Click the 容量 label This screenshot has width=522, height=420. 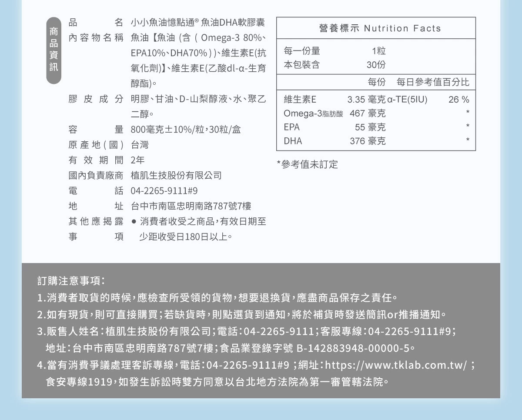tap(96, 129)
